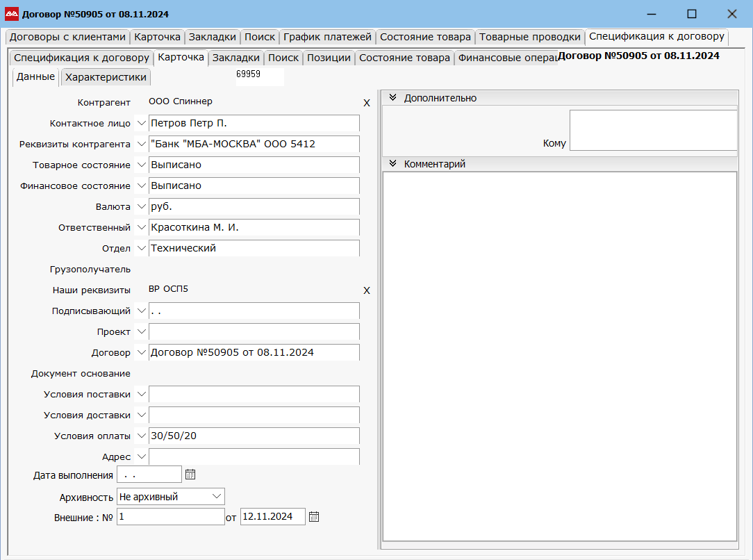Switch to Характеристики sub-tab
753x560 pixels.
pos(106,77)
